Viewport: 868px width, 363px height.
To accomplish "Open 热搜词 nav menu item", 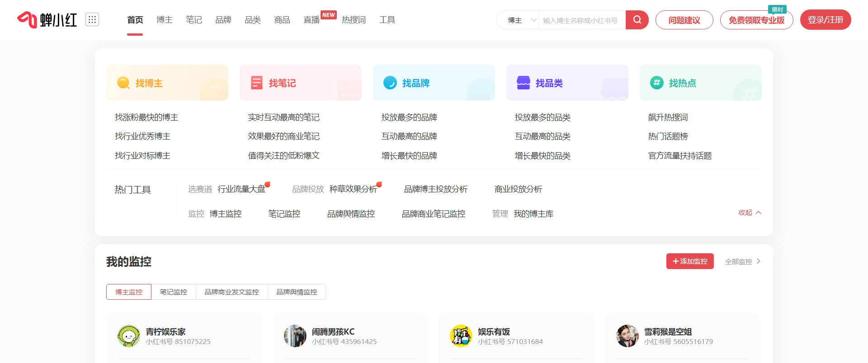I will tap(354, 20).
